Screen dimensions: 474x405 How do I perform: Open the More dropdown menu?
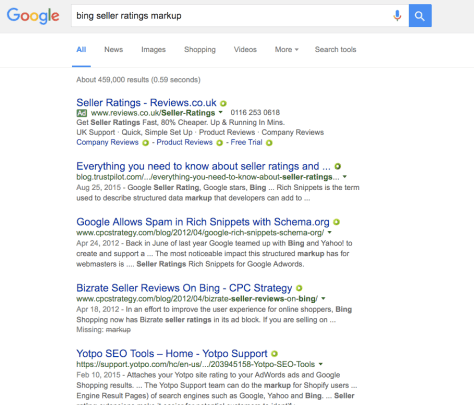[286, 50]
